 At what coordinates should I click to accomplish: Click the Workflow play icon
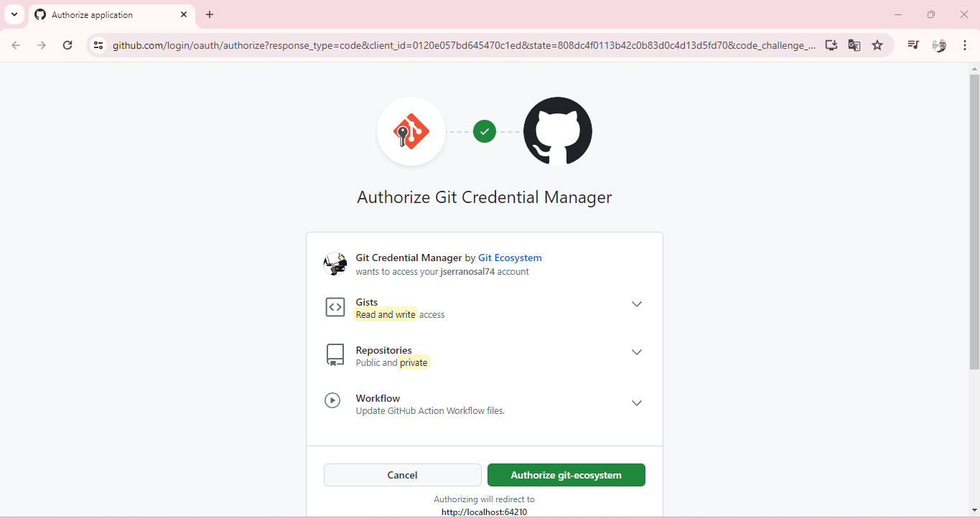click(x=332, y=400)
